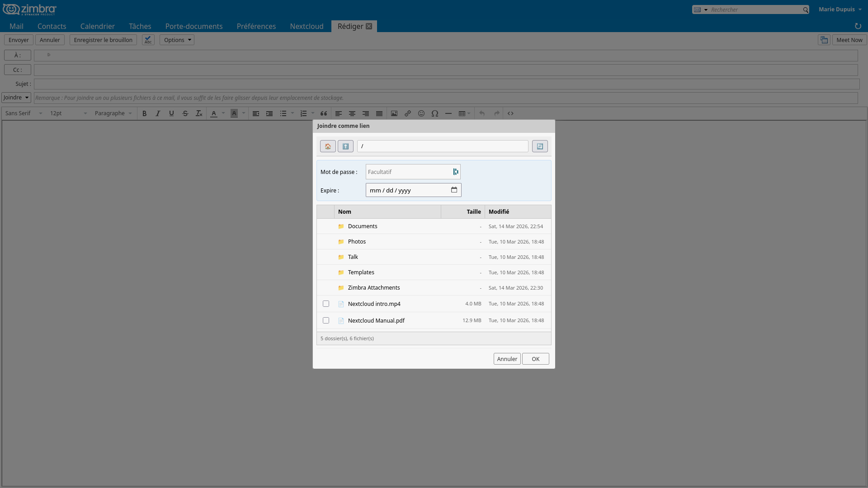
Task: Click Enregistrer le brouillon to save draft
Action: coord(103,40)
